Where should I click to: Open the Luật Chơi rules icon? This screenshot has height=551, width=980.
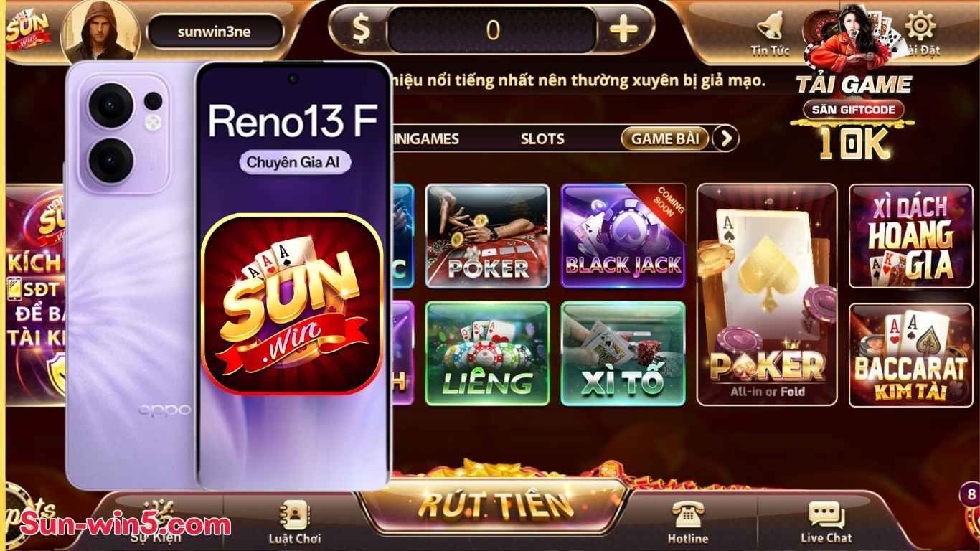point(294,514)
